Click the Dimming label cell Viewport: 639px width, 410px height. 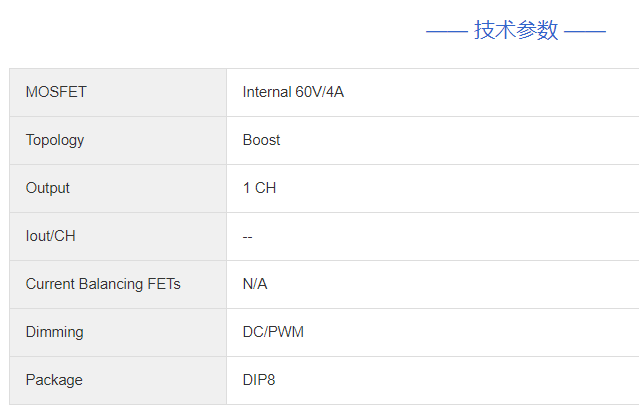click(55, 332)
